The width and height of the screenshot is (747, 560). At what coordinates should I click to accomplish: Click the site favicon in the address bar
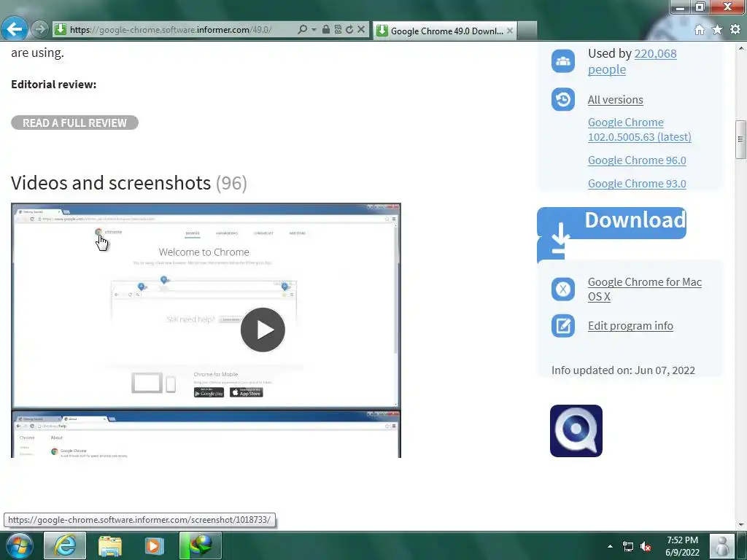tap(60, 29)
